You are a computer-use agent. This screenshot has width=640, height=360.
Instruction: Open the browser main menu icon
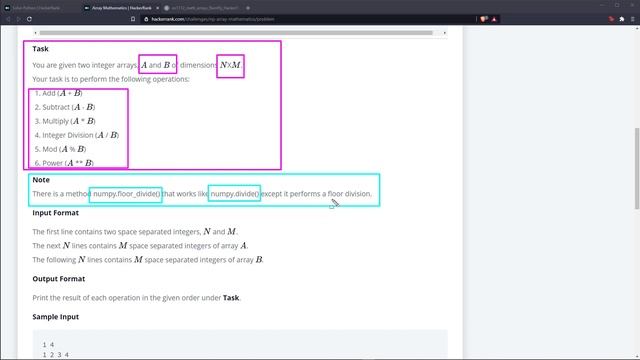click(x=633, y=19)
